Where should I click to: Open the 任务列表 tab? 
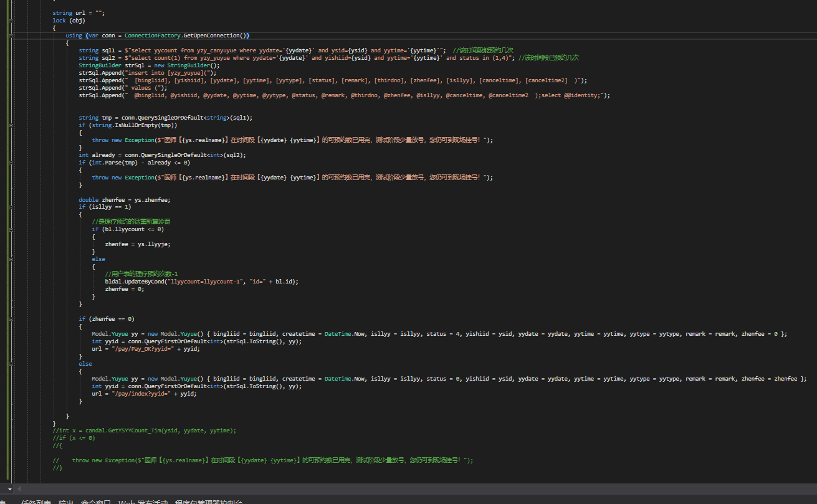tap(37, 502)
